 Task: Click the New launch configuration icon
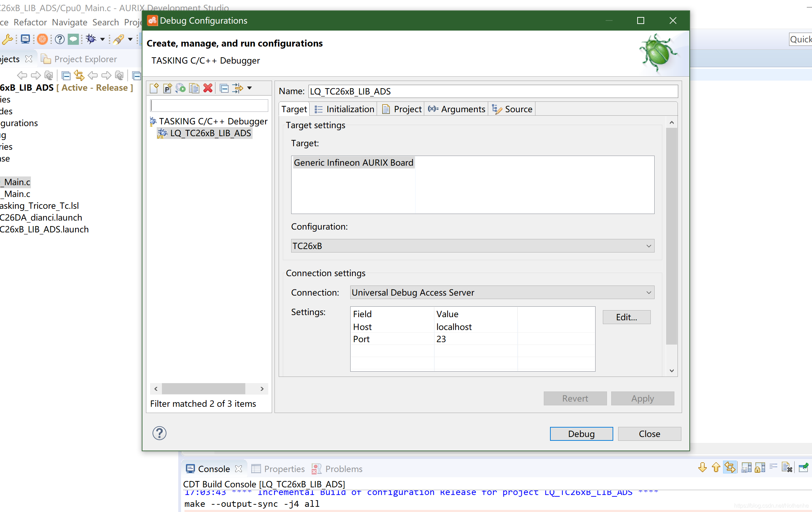[154, 88]
